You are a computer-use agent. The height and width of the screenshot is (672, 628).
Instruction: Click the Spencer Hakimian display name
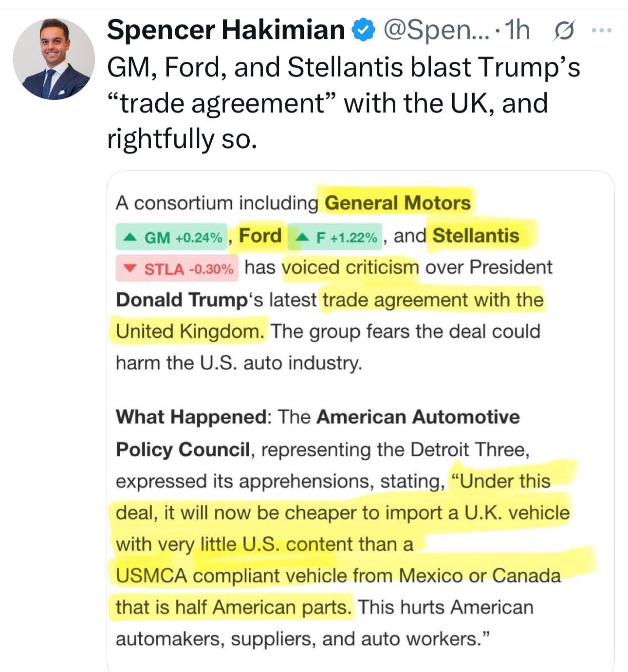click(226, 30)
